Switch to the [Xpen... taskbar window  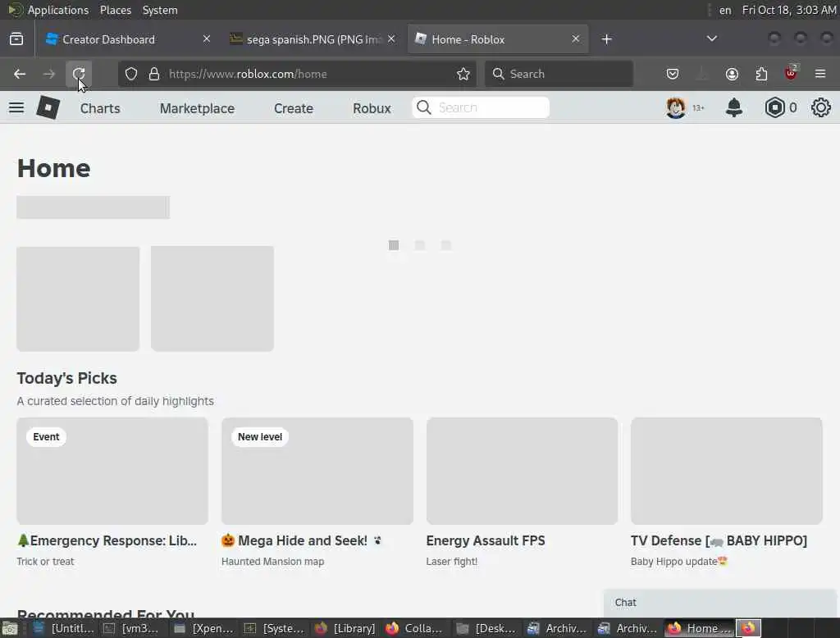point(204,628)
